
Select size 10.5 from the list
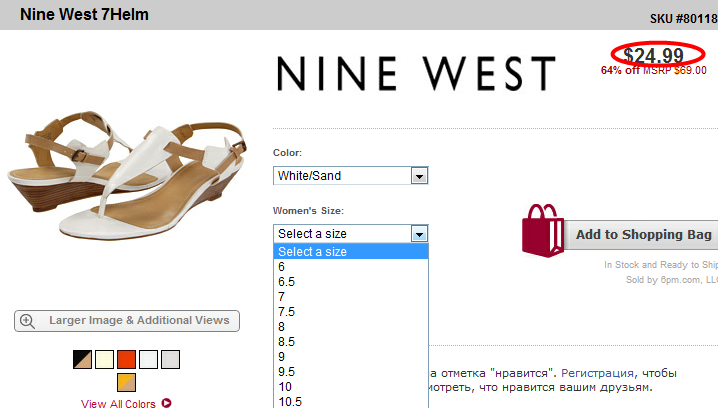(351, 402)
